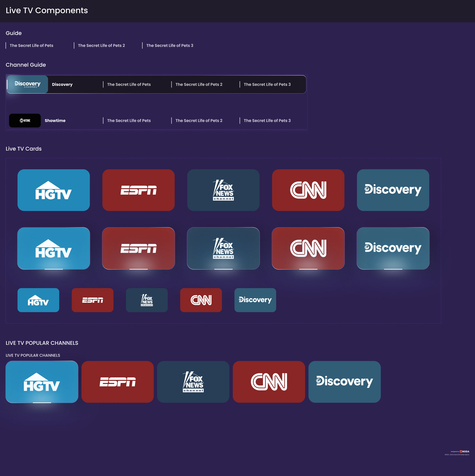Select the focused glowing ESPN card in Live TV Cards
Screen dimensions: 475x476
tap(138, 248)
